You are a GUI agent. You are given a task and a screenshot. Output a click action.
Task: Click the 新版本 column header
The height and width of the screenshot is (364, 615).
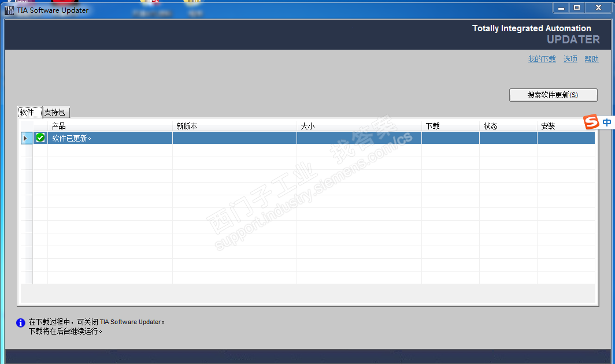[235, 126]
